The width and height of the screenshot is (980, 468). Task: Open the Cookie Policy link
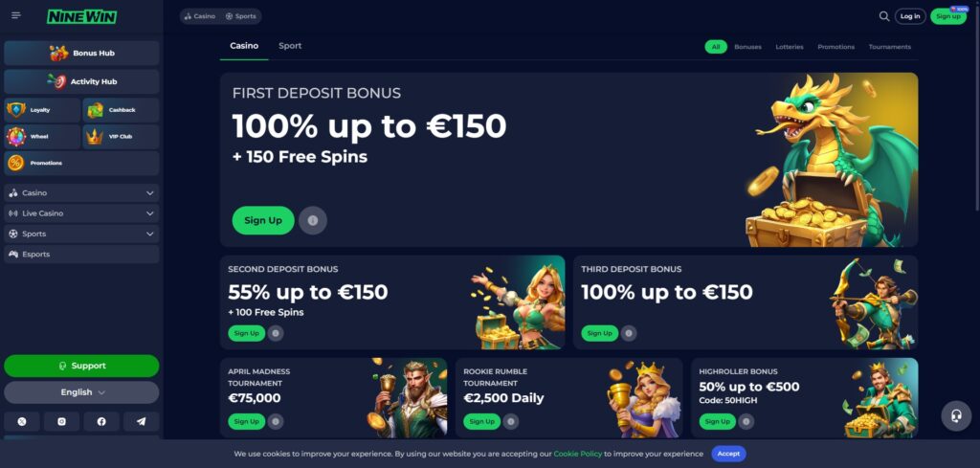tap(577, 455)
